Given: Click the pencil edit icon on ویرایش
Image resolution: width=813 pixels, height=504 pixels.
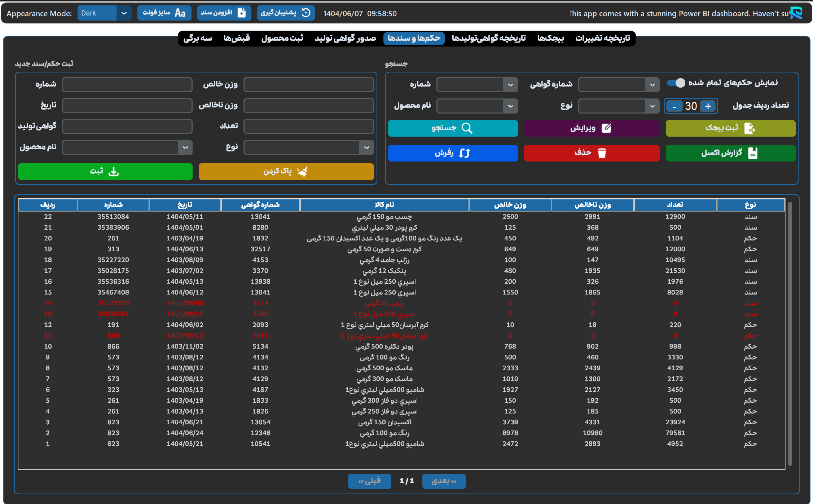Looking at the screenshot, I should point(606,128).
